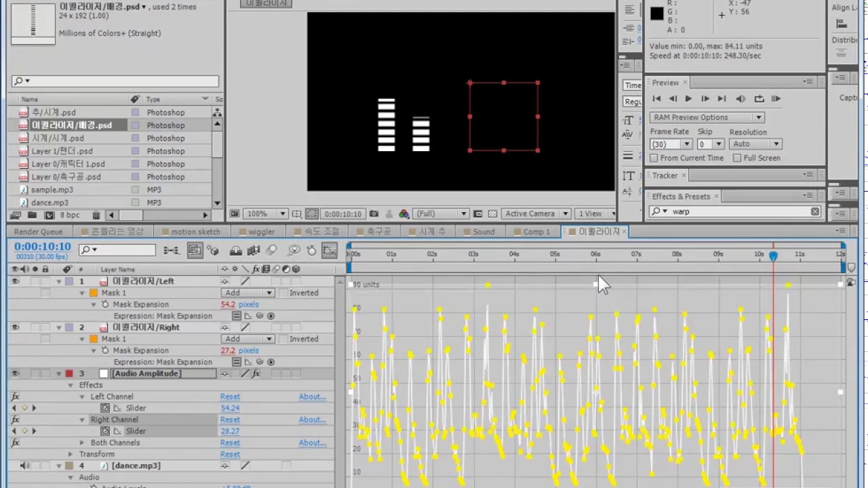The height and width of the screenshot is (488, 868).
Task: Click the Interpret Footage icon in Project panel
Action: pyautogui.click(x=16, y=216)
